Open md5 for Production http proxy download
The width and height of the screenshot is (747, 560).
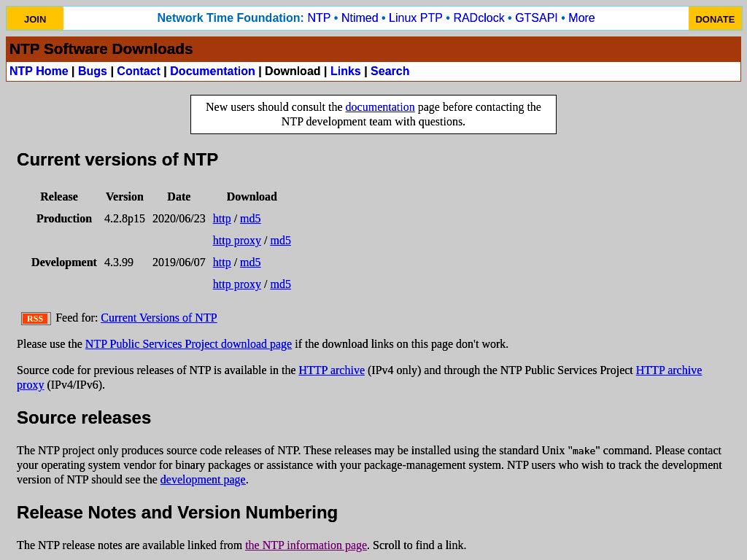pos(281,241)
